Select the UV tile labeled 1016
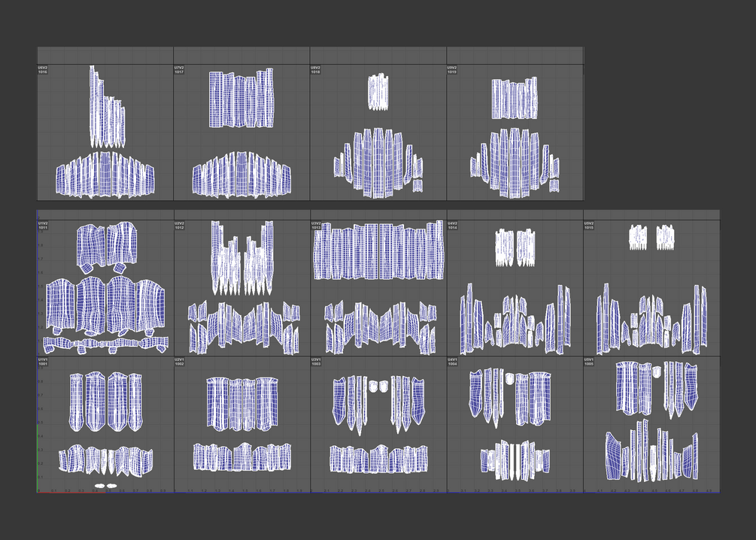Image resolution: width=756 pixels, height=540 pixels. [x=105, y=132]
